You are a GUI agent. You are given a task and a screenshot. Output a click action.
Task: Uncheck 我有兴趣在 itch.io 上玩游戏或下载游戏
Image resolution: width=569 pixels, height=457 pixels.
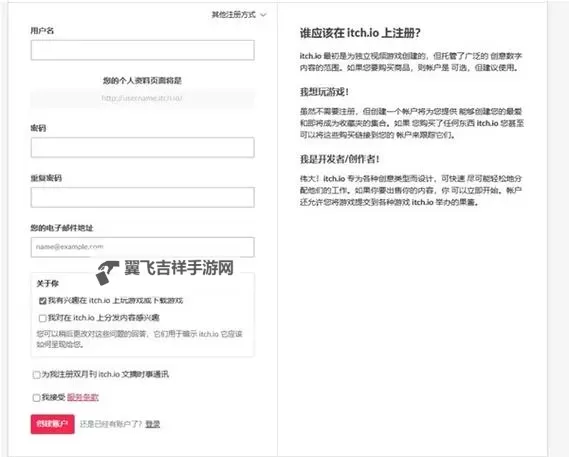tap(42, 301)
